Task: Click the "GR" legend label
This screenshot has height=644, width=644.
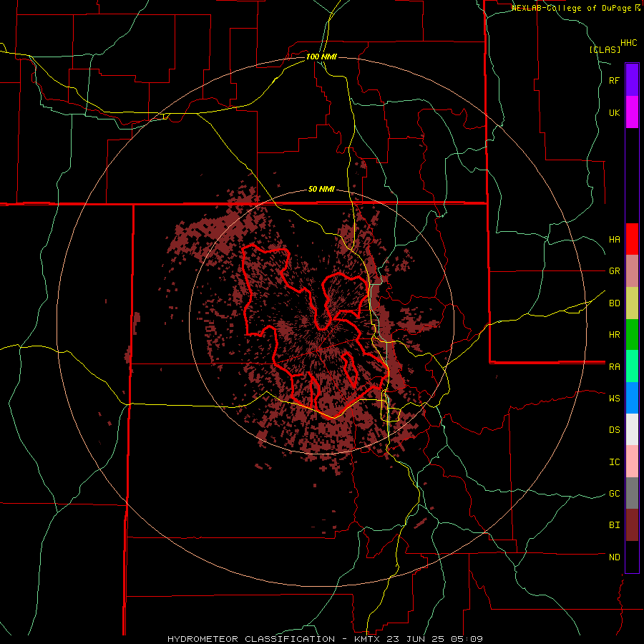Action: pos(614,271)
